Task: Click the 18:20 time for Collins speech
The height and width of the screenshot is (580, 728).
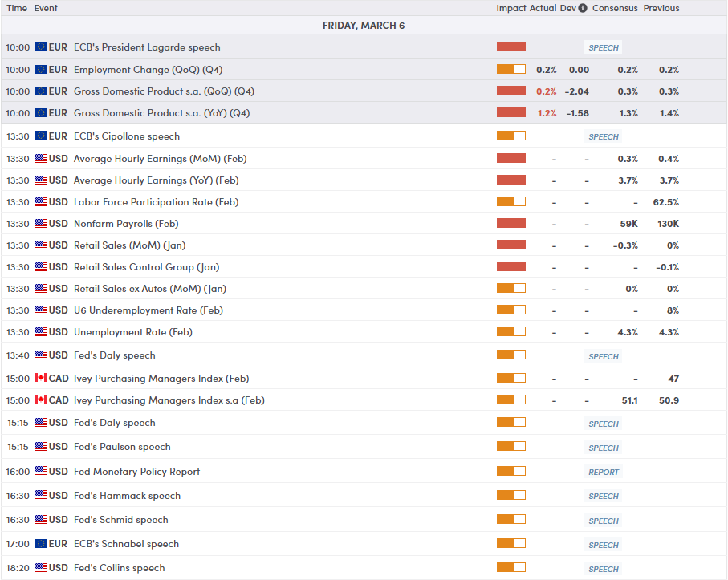Action: 18,568
